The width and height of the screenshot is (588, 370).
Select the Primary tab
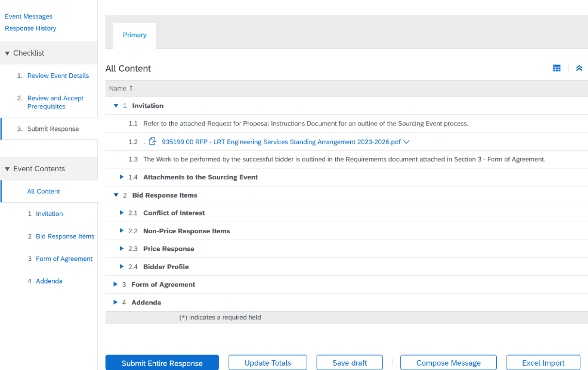point(134,35)
